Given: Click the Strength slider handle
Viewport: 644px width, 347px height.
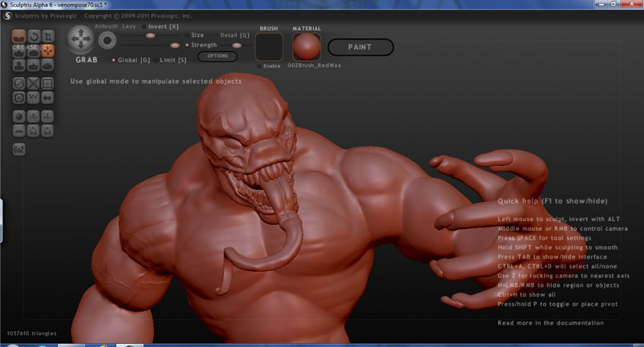Looking at the screenshot, I should coord(175,45).
